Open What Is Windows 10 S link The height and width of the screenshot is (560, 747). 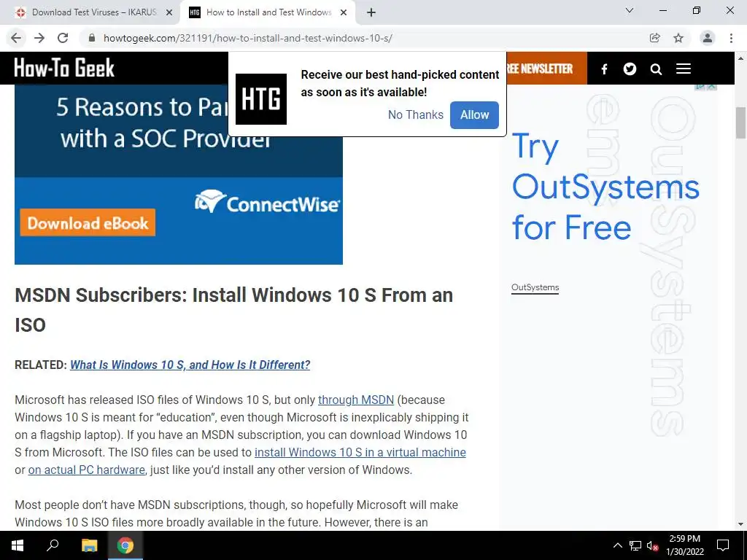190,365
